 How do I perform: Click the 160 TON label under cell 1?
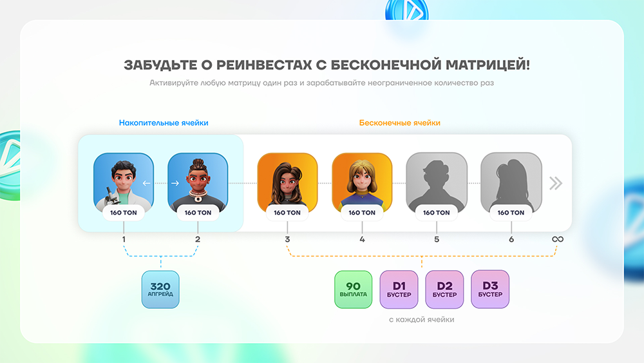point(124,213)
